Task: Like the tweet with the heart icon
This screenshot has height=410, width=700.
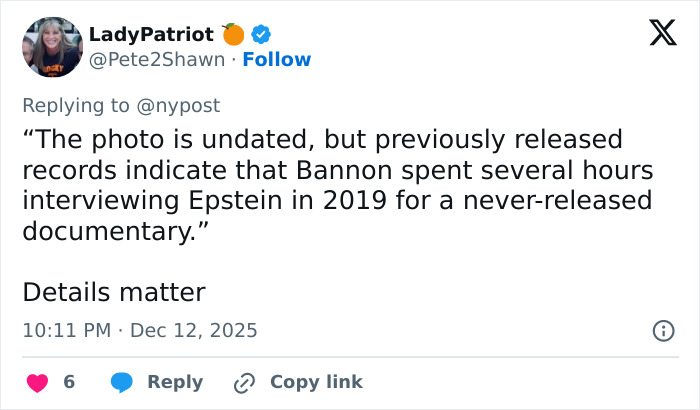Action: [x=36, y=382]
